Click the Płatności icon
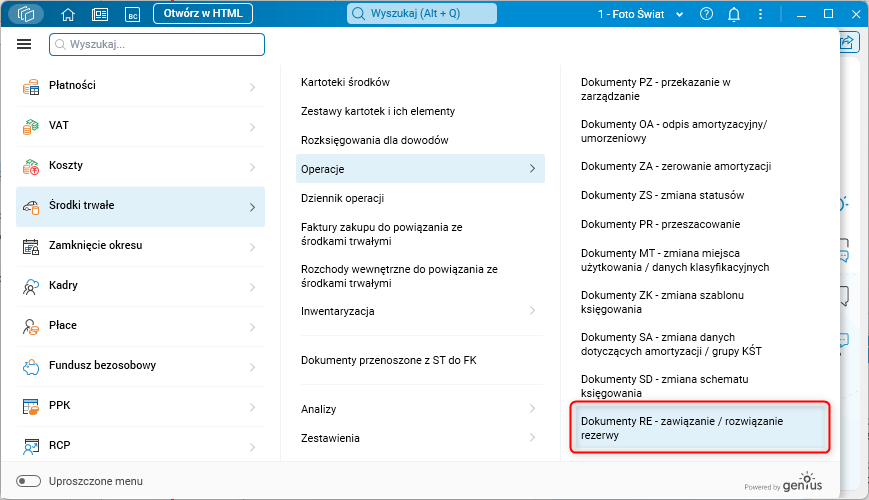869x500 pixels. point(31,86)
